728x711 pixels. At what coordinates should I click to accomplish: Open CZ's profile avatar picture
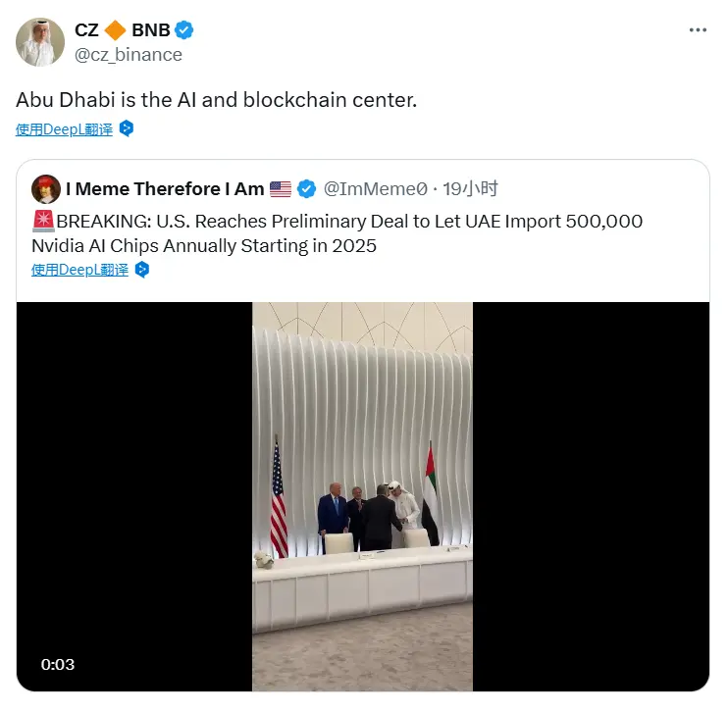tap(40, 42)
